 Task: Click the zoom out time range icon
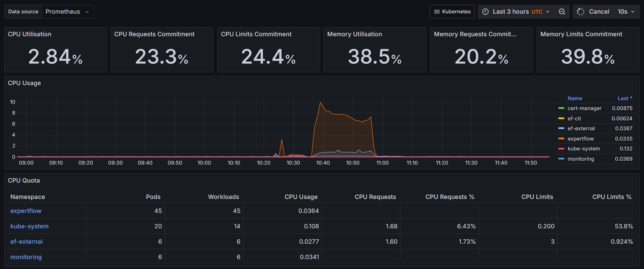click(x=562, y=12)
